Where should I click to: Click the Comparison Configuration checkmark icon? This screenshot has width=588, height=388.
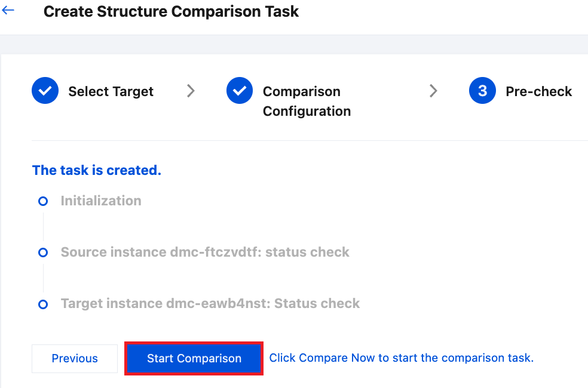tap(240, 91)
